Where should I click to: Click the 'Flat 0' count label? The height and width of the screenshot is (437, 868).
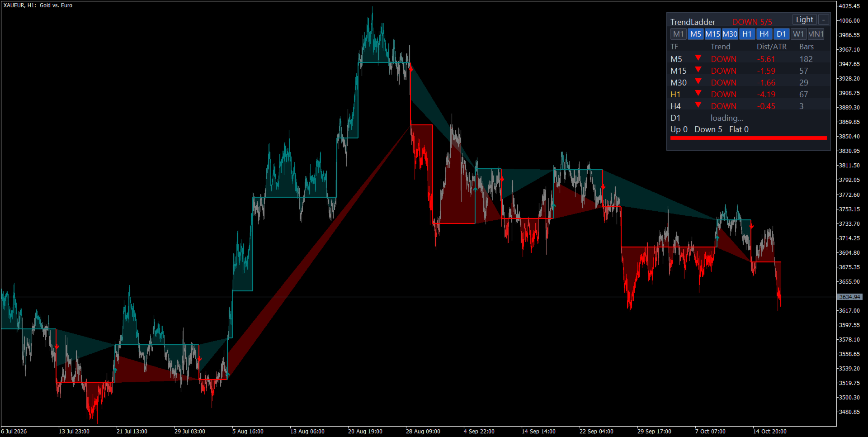(x=739, y=129)
